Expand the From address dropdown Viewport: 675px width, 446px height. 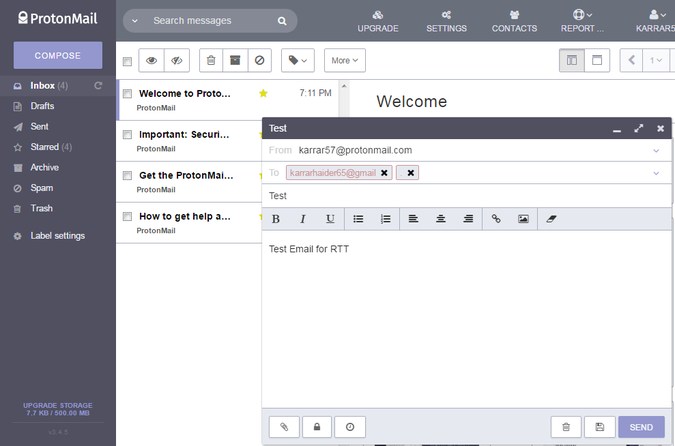click(x=656, y=151)
